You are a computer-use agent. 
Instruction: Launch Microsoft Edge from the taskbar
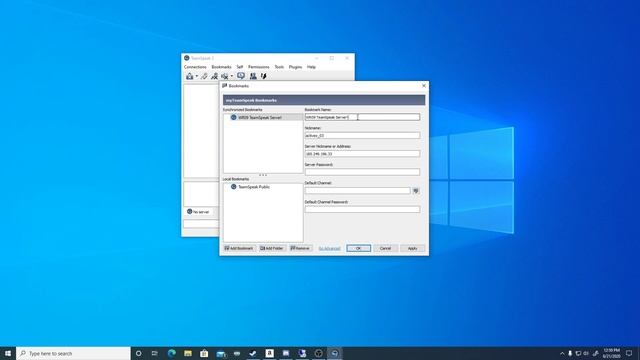pos(171,353)
